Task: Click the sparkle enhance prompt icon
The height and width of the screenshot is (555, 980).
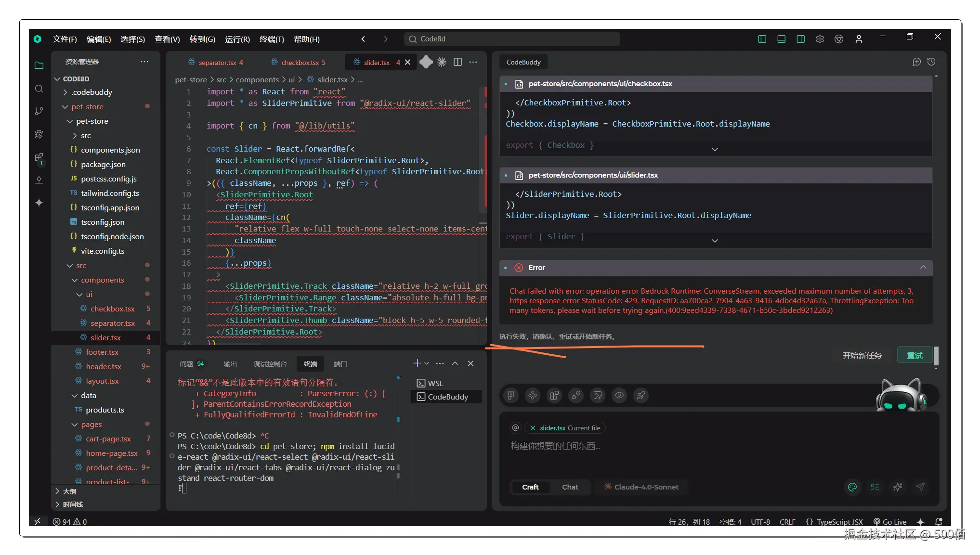Action: tap(898, 487)
